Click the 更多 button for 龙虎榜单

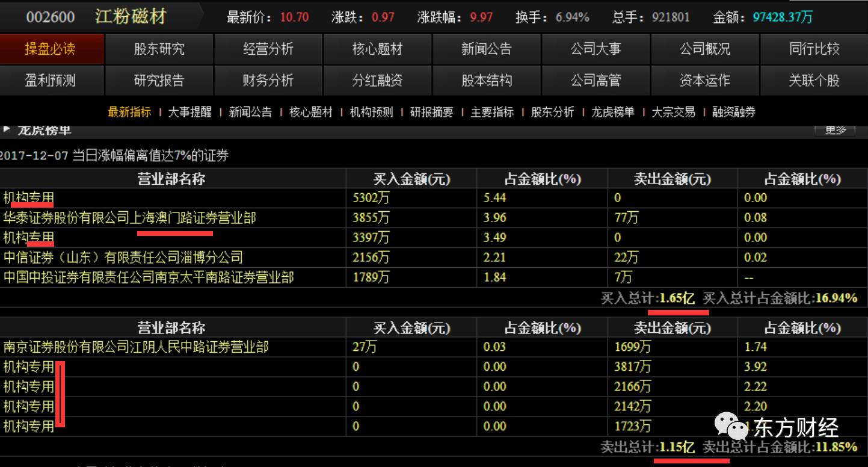[x=836, y=129]
